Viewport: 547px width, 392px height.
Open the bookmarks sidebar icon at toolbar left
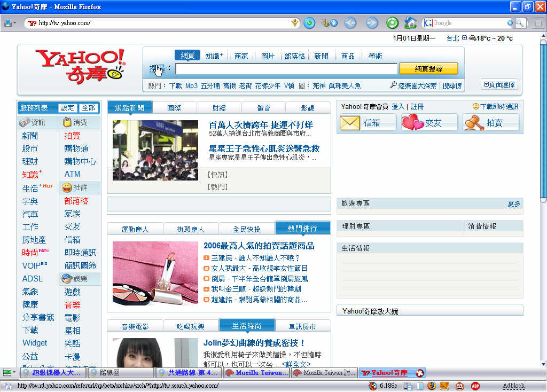tap(8, 23)
